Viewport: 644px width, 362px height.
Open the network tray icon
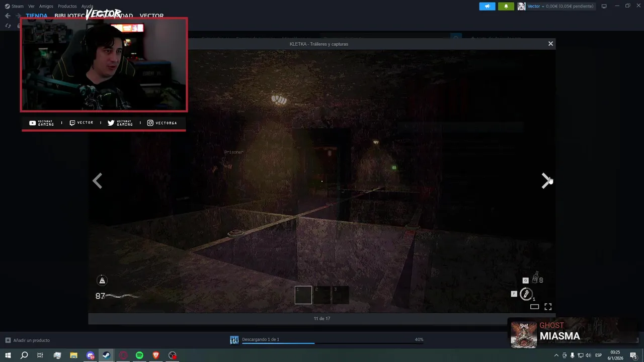[580, 355]
